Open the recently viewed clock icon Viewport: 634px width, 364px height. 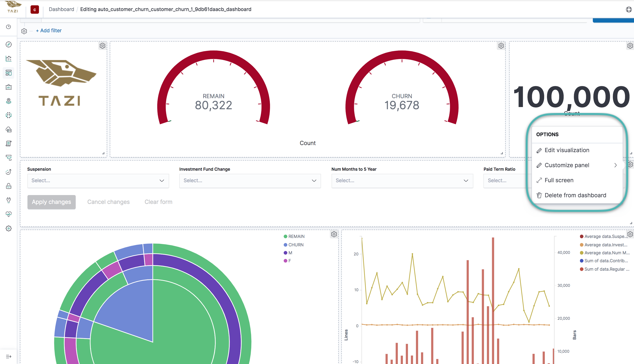coord(8,27)
